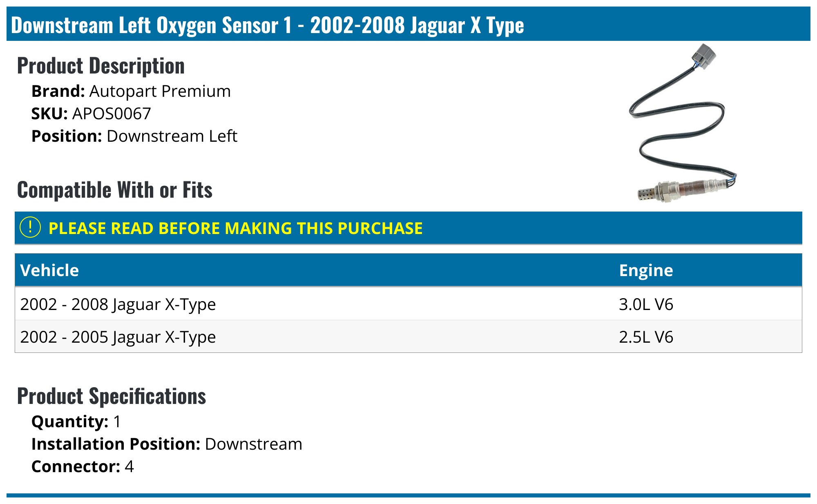Screen dimensions: 817x504
Task: Open the oxygen sensor product image
Action: click(683, 123)
